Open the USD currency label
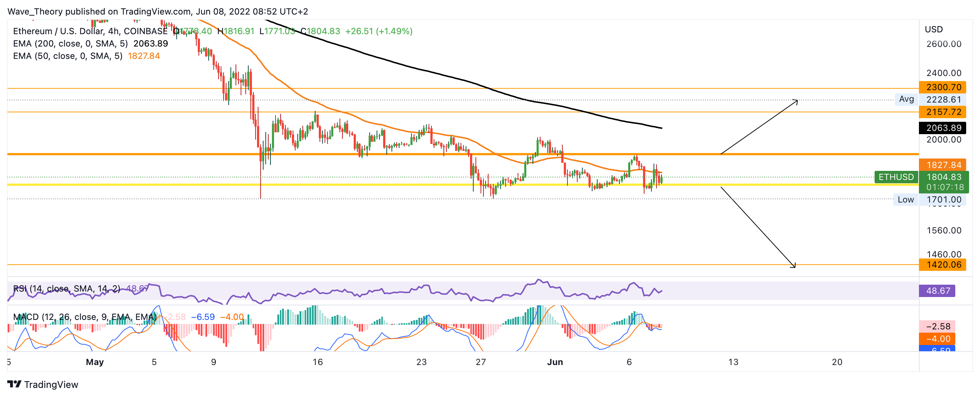This screenshot has height=397, width=980. 933,29
